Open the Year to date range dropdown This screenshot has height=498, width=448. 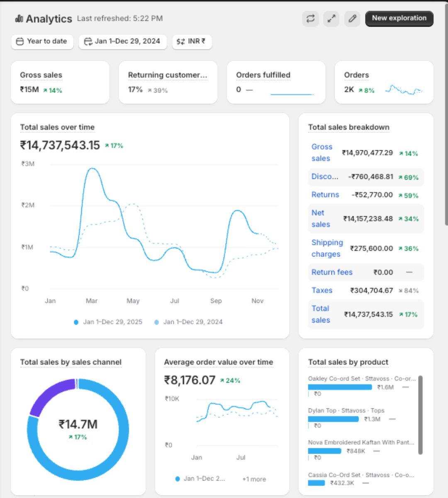click(x=42, y=41)
